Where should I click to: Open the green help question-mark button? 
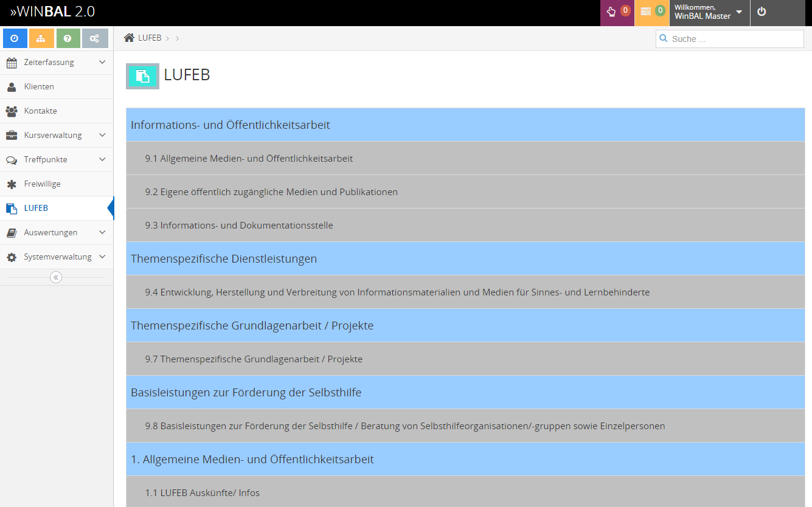point(68,38)
